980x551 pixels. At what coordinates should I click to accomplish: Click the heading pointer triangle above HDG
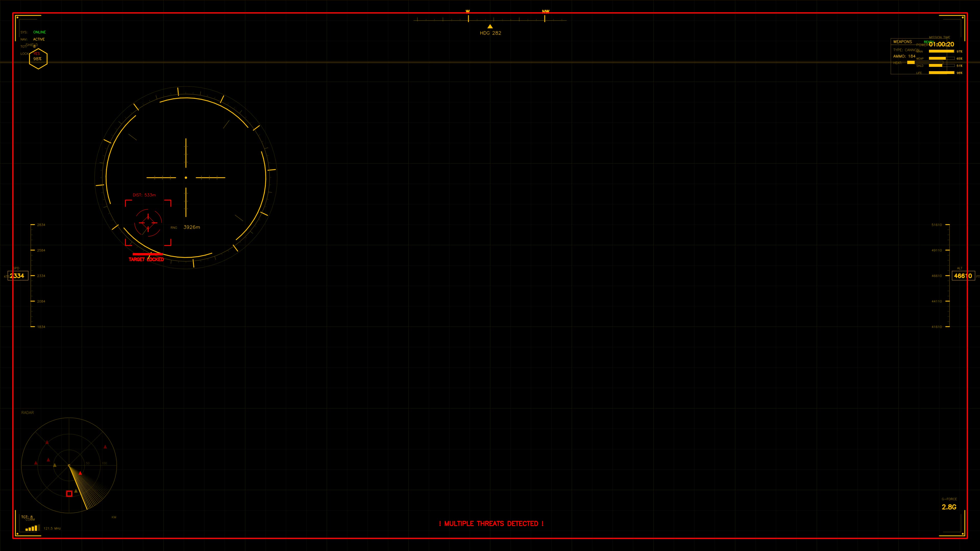(x=490, y=26)
